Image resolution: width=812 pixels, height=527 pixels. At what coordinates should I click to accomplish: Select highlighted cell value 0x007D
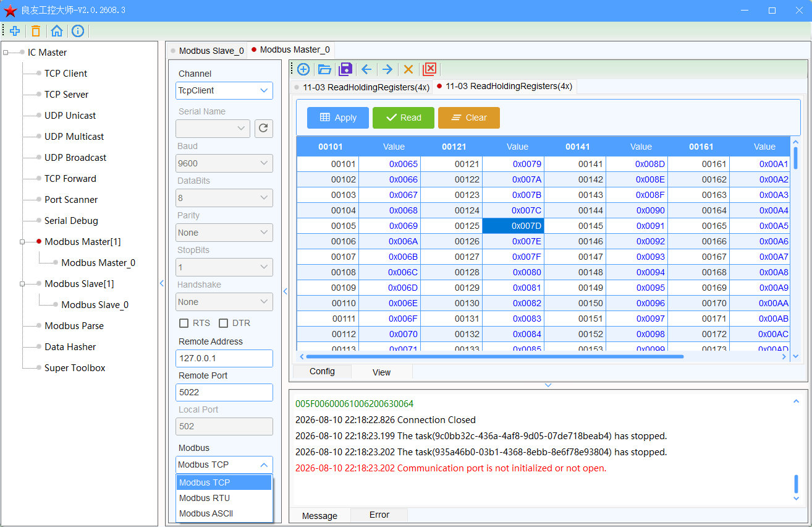(x=513, y=226)
